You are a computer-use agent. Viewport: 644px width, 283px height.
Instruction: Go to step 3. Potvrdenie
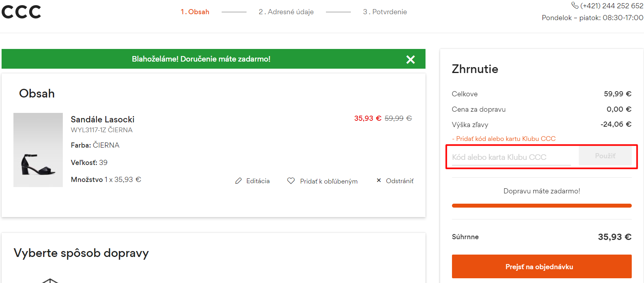385,12
